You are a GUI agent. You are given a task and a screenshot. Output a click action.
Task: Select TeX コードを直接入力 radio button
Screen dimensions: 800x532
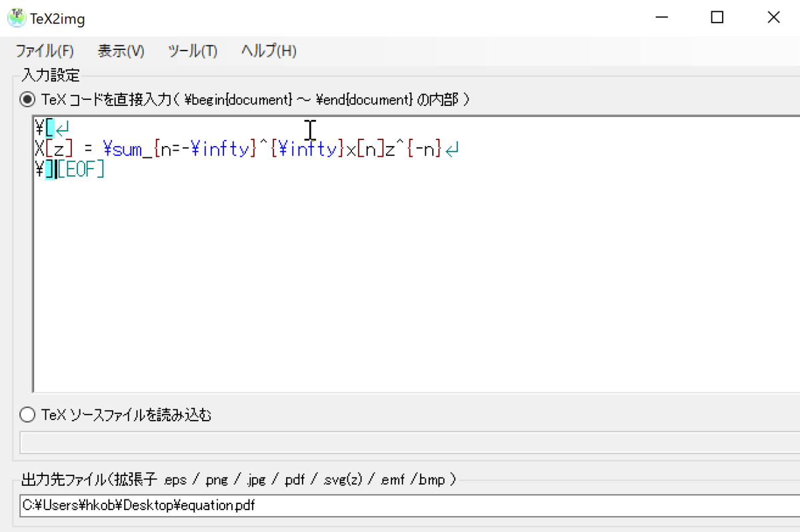[x=27, y=100]
